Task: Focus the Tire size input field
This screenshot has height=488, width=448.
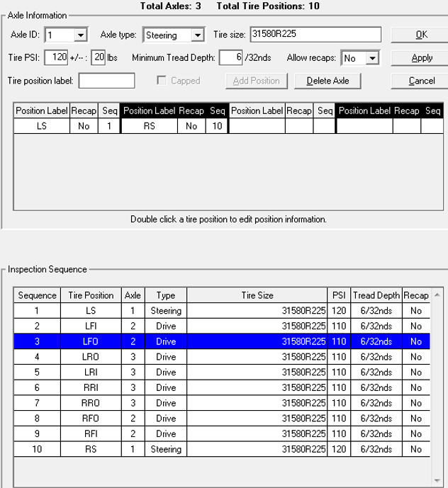Action: [315, 35]
